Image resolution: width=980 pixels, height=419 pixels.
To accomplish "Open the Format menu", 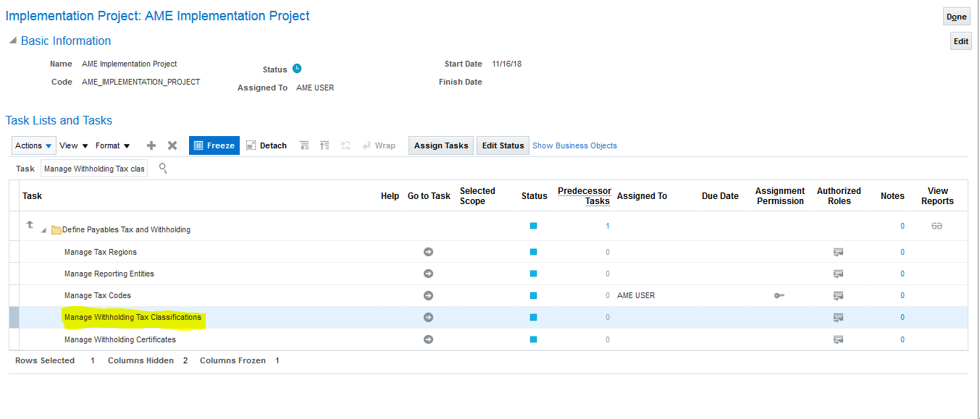I will (112, 145).
